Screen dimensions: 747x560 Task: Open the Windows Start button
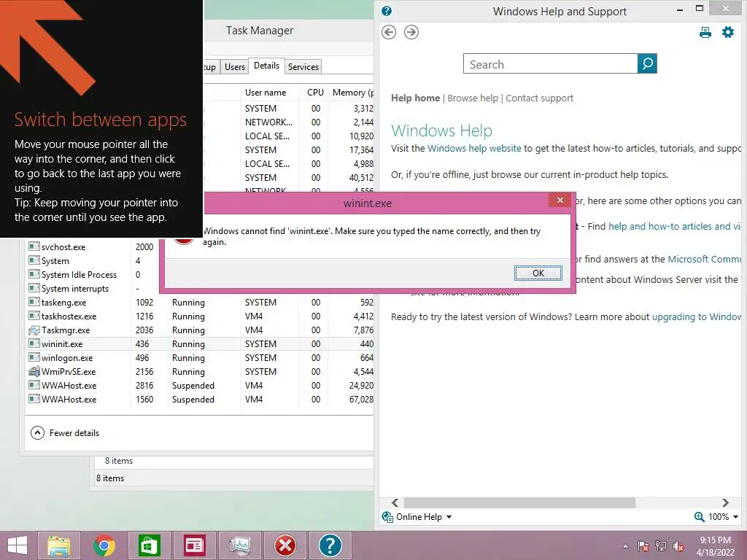(18, 545)
